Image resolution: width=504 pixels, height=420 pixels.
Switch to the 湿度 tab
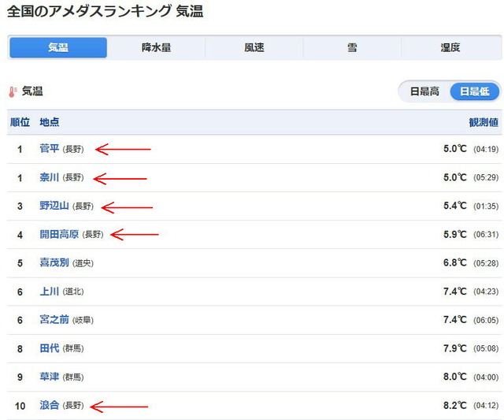(x=450, y=47)
